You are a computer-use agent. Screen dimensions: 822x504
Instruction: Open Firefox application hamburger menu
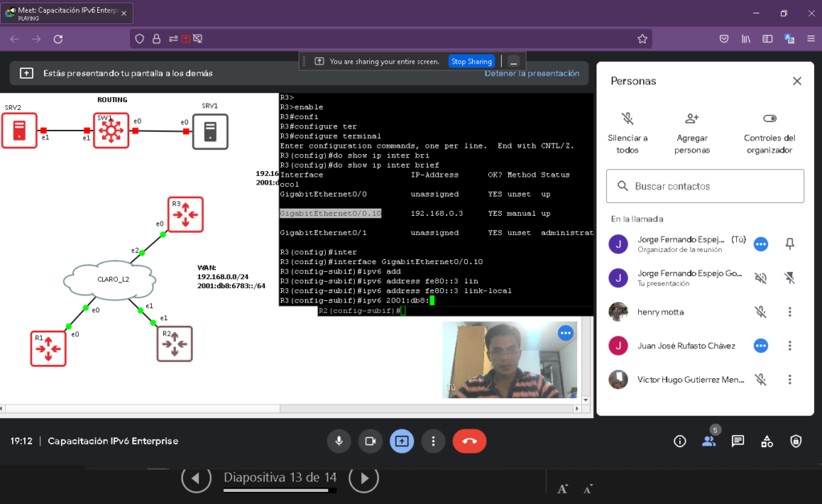809,39
